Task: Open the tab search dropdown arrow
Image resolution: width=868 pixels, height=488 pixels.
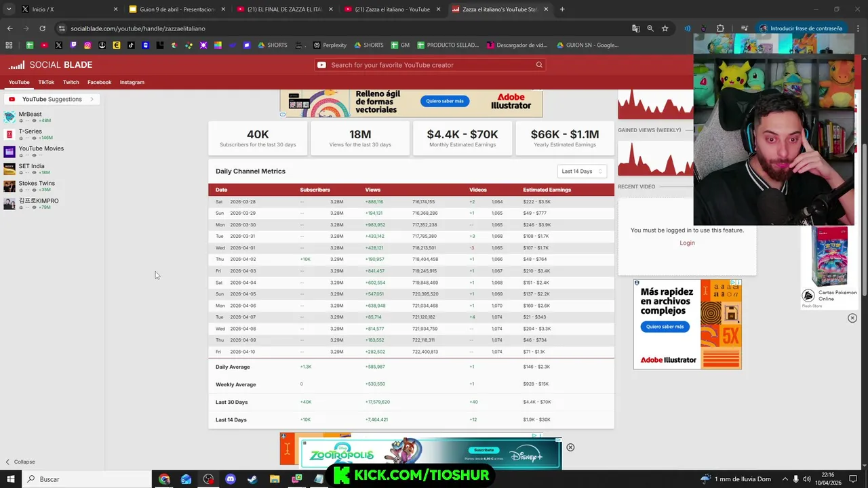Action: (x=8, y=9)
